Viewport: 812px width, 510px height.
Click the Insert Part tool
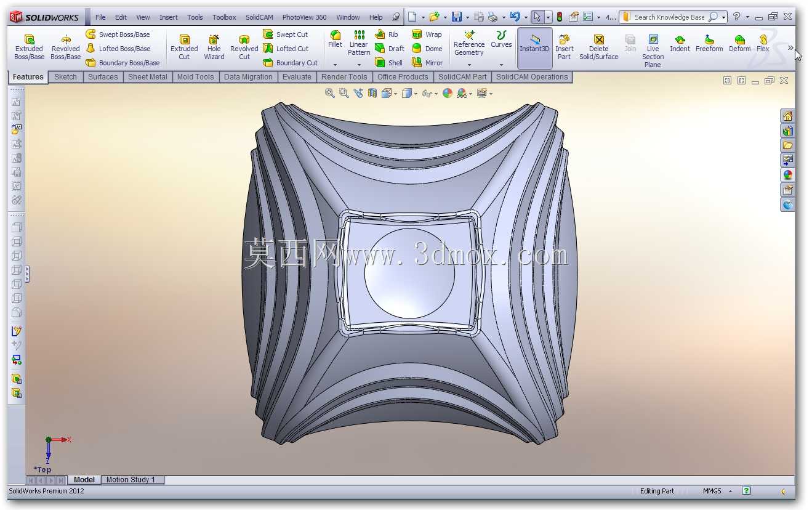tap(564, 47)
